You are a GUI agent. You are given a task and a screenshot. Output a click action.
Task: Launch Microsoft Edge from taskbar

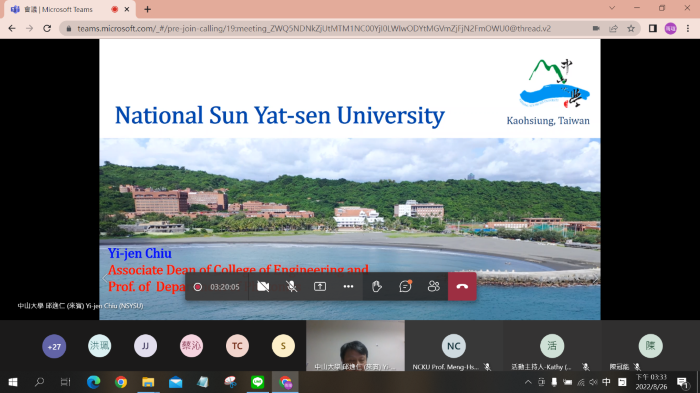[93, 382]
